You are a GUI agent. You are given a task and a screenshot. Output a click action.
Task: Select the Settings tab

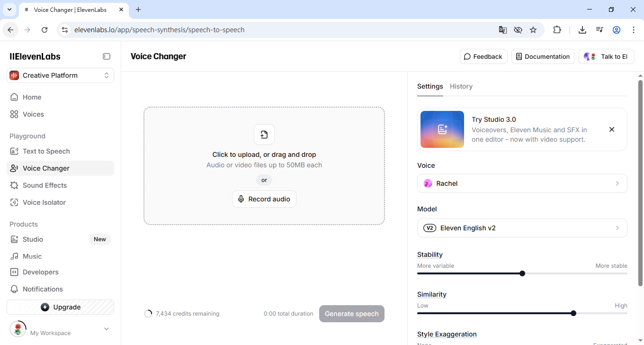pos(430,86)
